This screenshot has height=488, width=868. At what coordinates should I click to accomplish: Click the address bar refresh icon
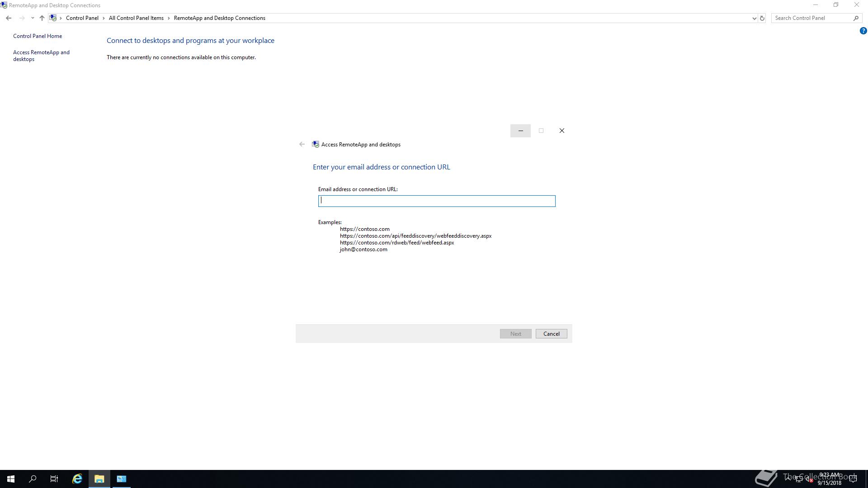pyautogui.click(x=762, y=18)
